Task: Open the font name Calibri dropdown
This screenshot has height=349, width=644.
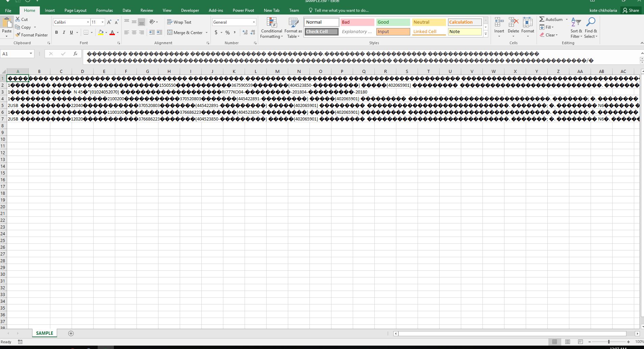Action: tap(88, 22)
